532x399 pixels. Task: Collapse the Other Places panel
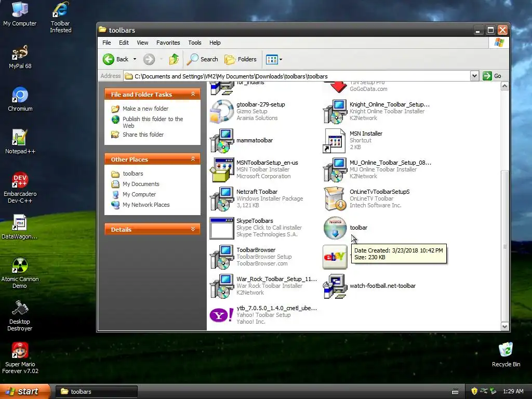pyautogui.click(x=193, y=159)
